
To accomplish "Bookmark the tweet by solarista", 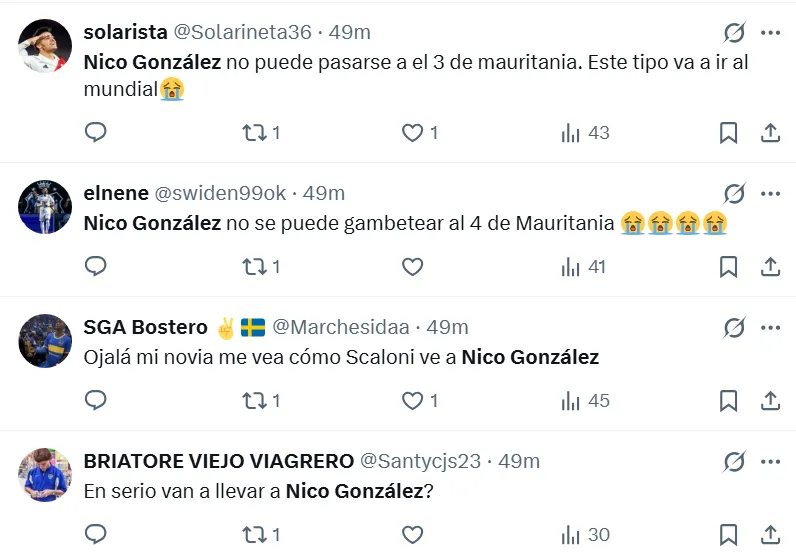I will point(729,132).
